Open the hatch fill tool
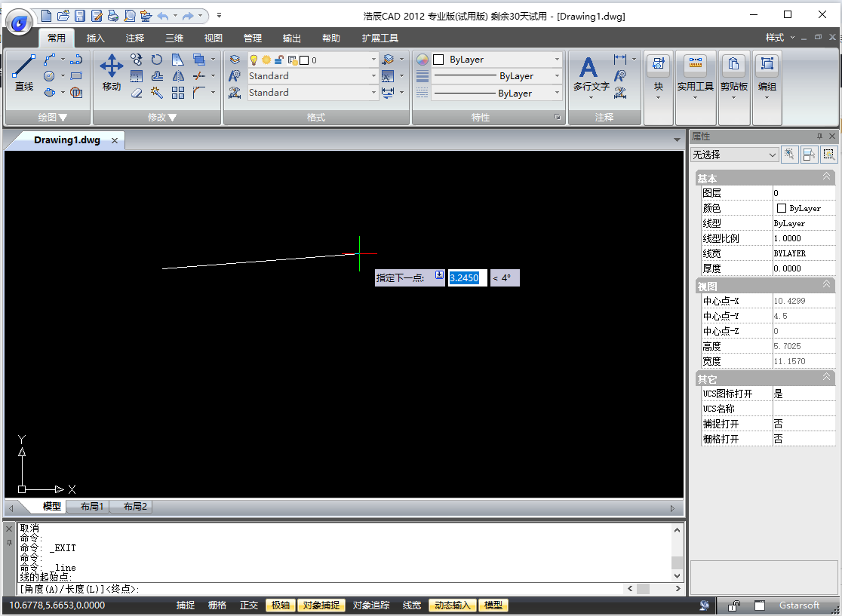The width and height of the screenshot is (842, 616). point(76,93)
